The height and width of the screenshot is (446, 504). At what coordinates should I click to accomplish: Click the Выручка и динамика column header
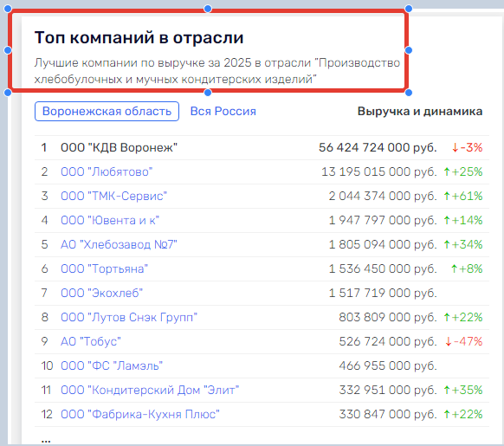click(x=420, y=111)
